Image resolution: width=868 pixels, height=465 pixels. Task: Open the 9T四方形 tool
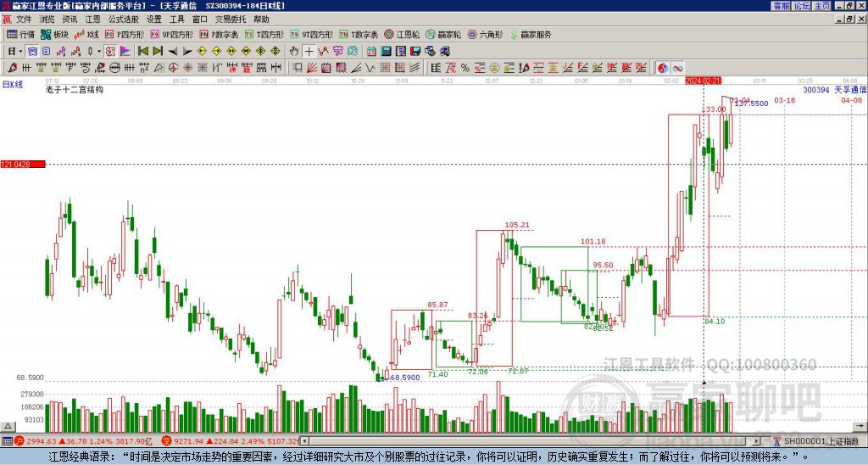point(311,34)
